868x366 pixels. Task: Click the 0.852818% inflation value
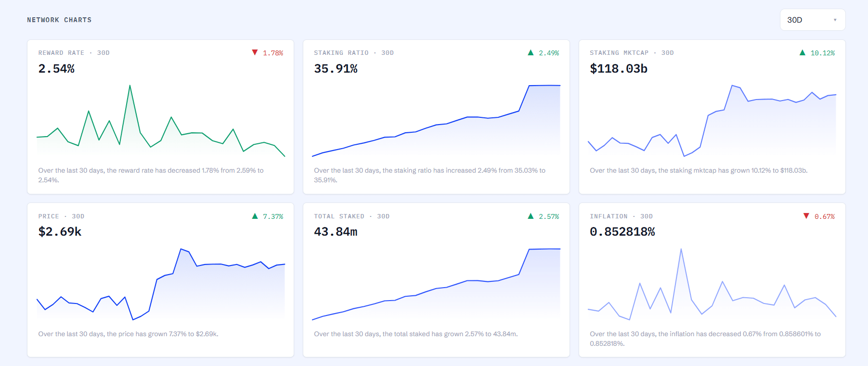(x=622, y=232)
